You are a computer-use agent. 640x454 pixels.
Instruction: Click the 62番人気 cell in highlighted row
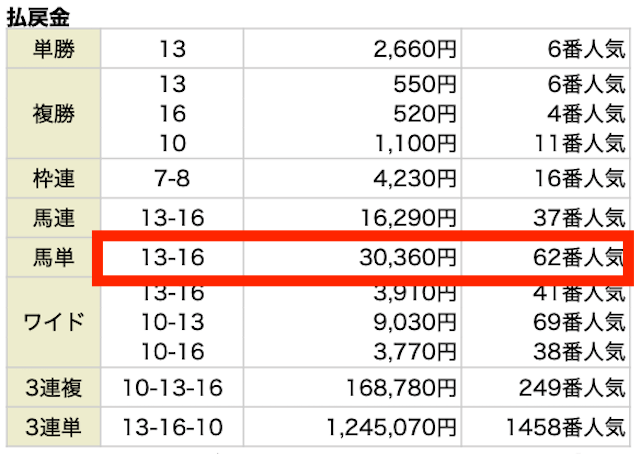tap(579, 258)
